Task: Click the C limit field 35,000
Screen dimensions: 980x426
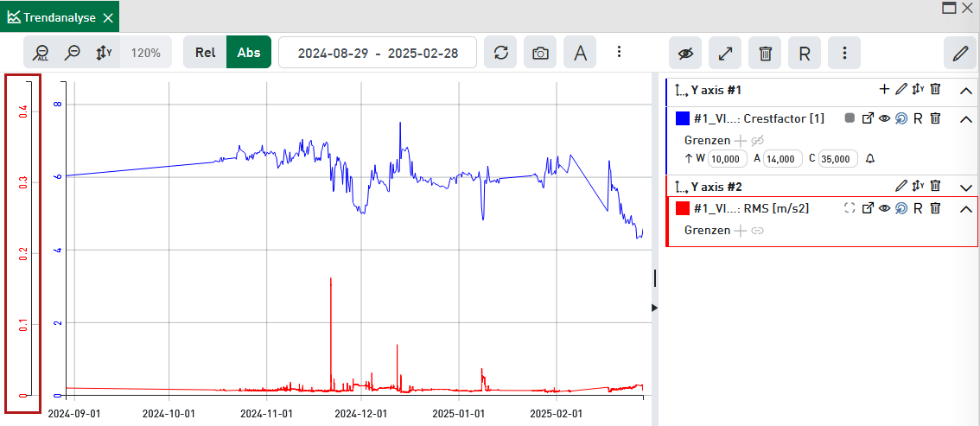Action: click(838, 159)
